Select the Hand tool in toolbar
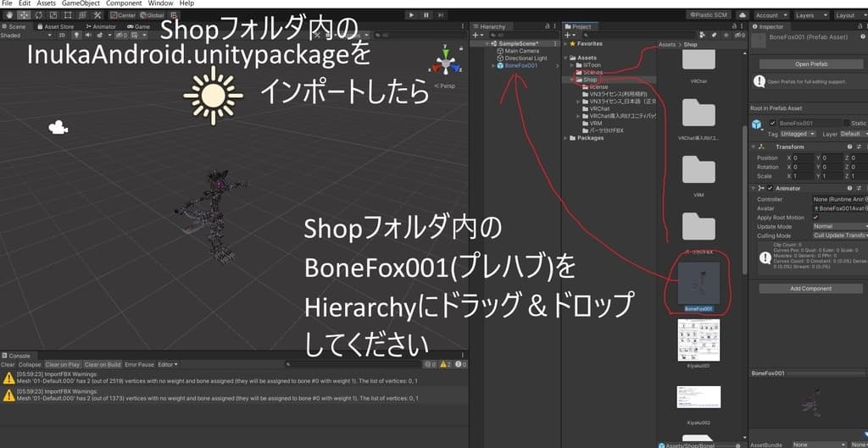Image resolution: width=868 pixels, height=448 pixels. pyautogui.click(x=9, y=15)
